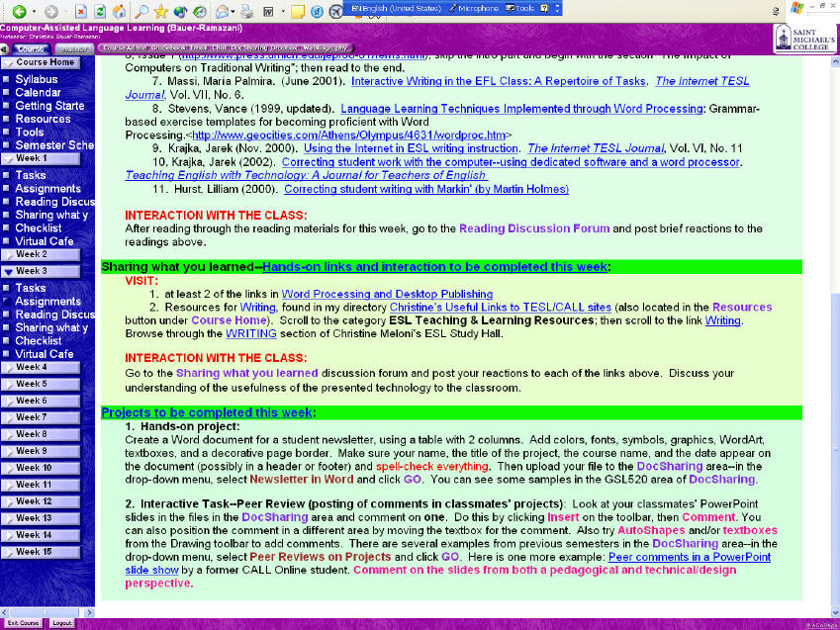Click the Refresh page icon
The image size is (840, 630).
pyautogui.click(x=99, y=11)
